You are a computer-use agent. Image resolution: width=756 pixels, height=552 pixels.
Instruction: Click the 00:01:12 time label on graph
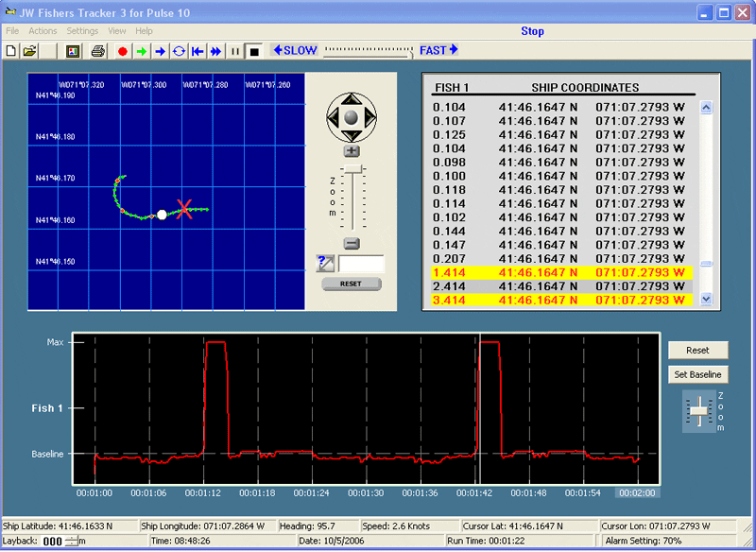click(203, 492)
